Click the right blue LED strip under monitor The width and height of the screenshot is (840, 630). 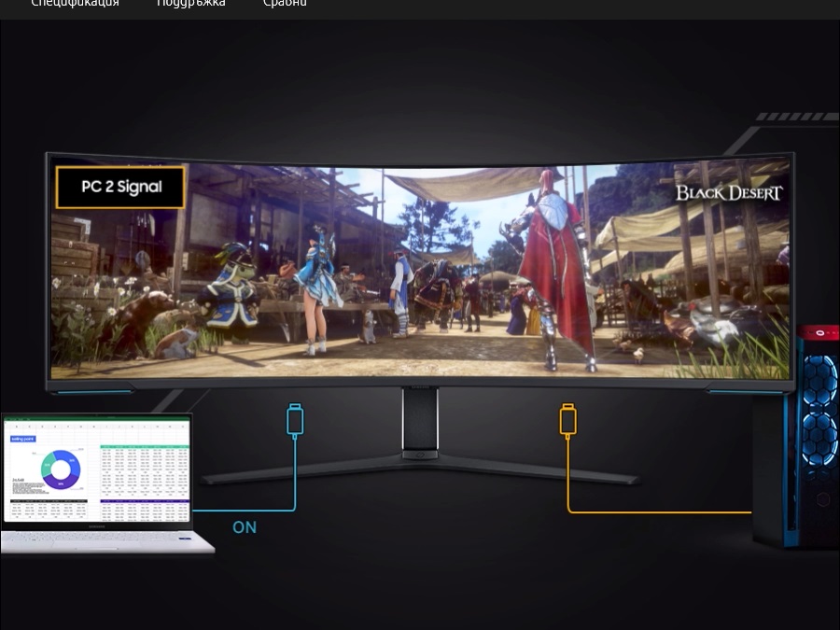pyautogui.click(x=737, y=392)
